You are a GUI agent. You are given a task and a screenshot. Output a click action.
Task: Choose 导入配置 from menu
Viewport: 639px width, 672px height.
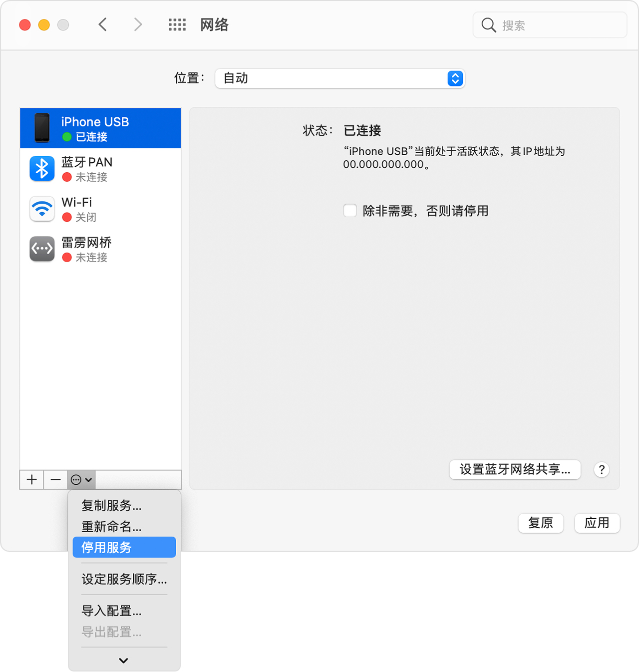(x=124, y=611)
